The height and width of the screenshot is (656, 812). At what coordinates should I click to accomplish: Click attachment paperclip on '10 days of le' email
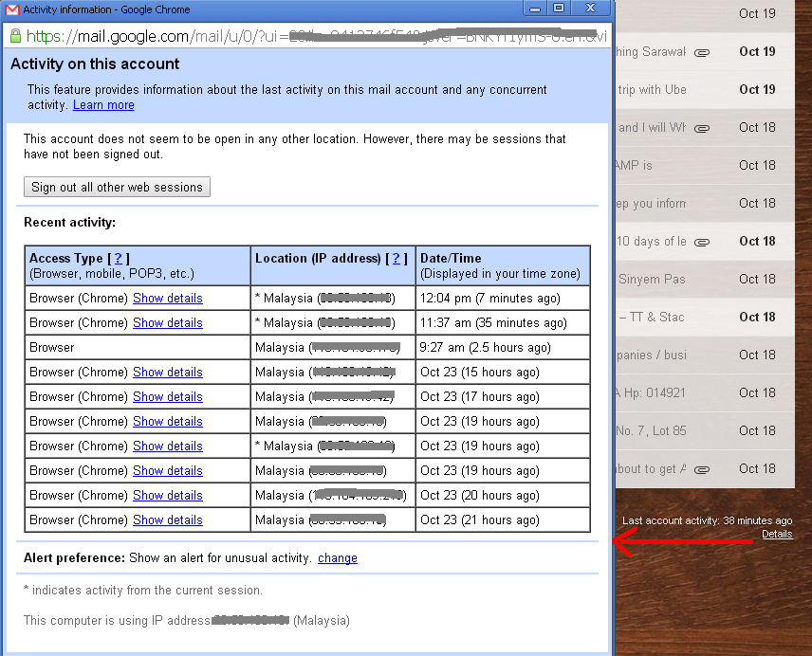tap(702, 242)
